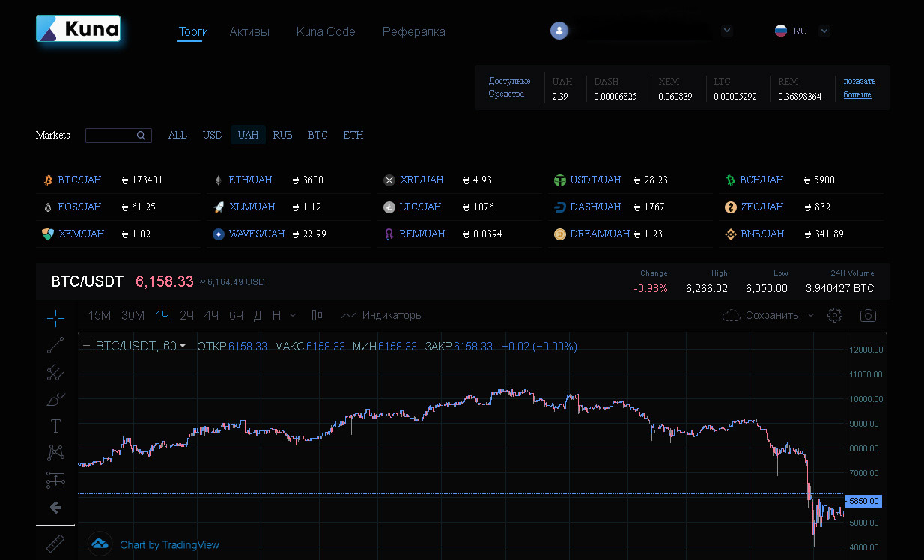
Task: Switch market filter to USD
Action: click(213, 135)
